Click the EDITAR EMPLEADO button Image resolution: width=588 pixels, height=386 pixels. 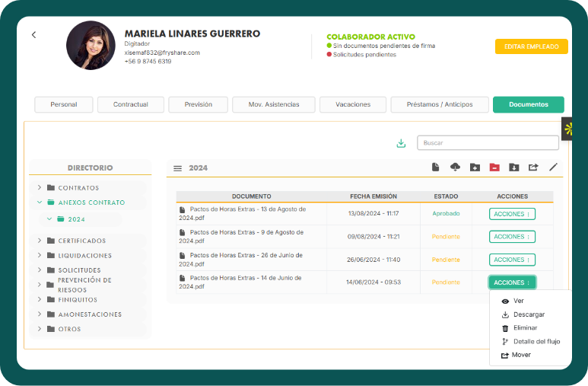pos(532,46)
